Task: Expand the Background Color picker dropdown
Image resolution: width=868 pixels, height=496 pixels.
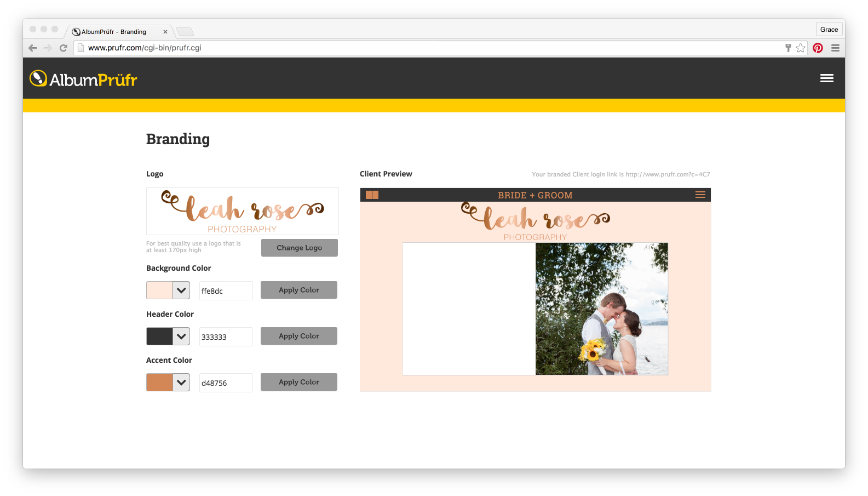Action: coord(181,290)
